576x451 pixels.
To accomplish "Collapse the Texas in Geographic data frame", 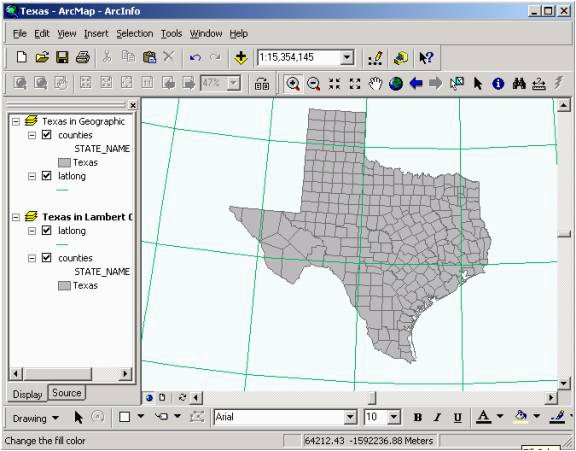I will click(x=15, y=121).
